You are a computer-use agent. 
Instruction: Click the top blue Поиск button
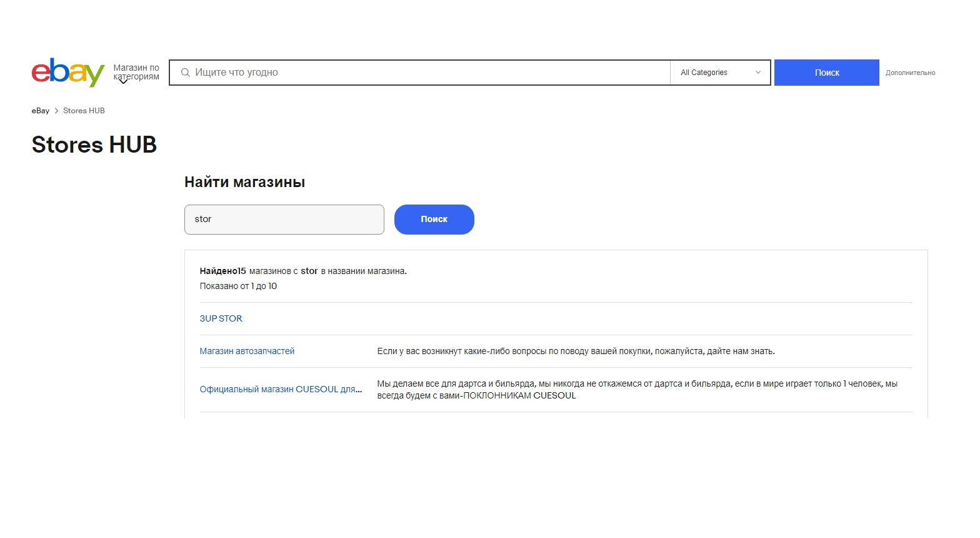click(x=827, y=73)
